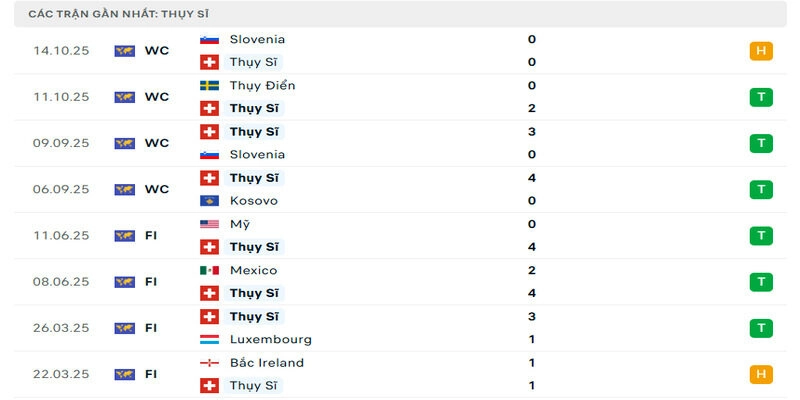Click the Luxembourg flag icon
The height and width of the screenshot is (400, 800).
click(210, 340)
